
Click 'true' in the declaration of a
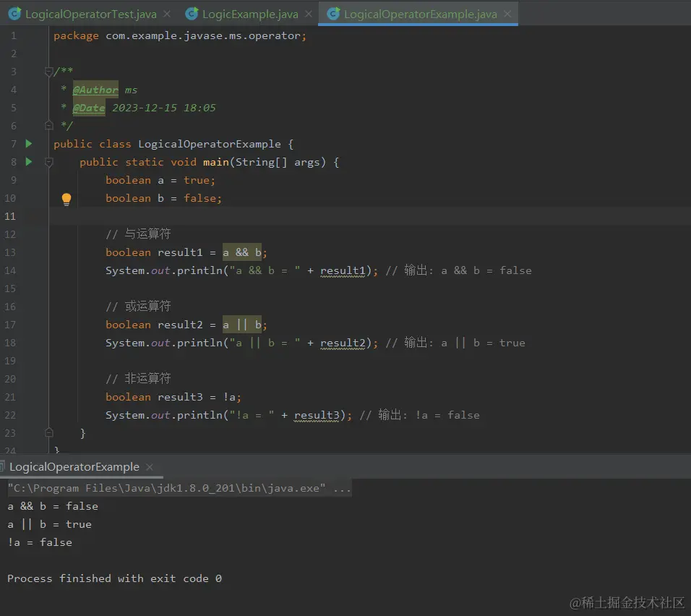(x=197, y=180)
